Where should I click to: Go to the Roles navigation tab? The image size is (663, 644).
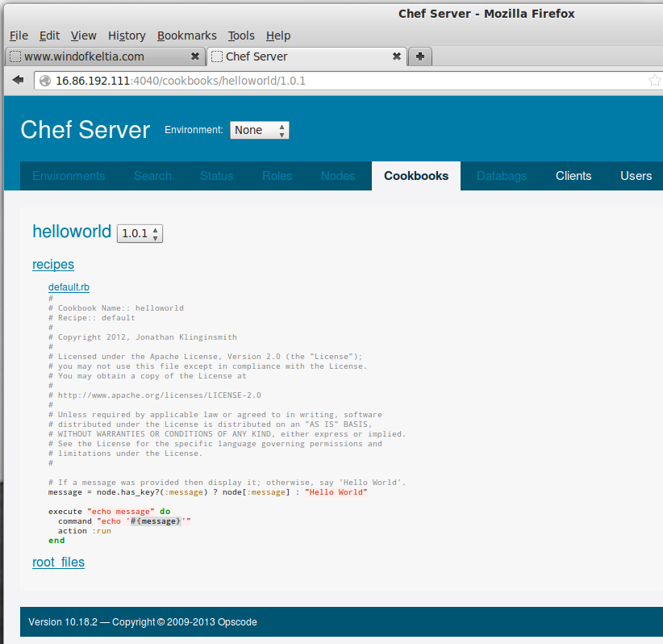(277, 176)
